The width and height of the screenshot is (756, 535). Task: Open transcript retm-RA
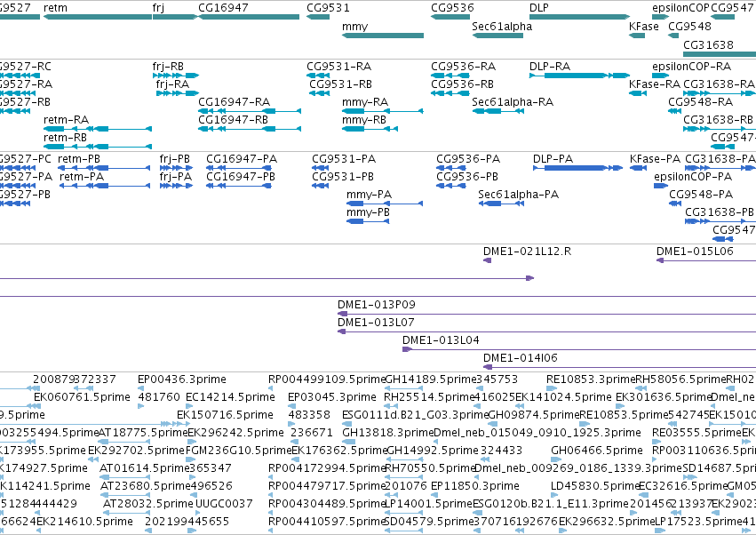click(x=98, y=129)
